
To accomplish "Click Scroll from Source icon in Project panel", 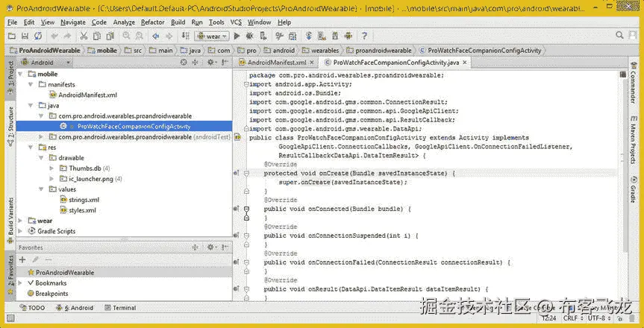I will (184, 63).
